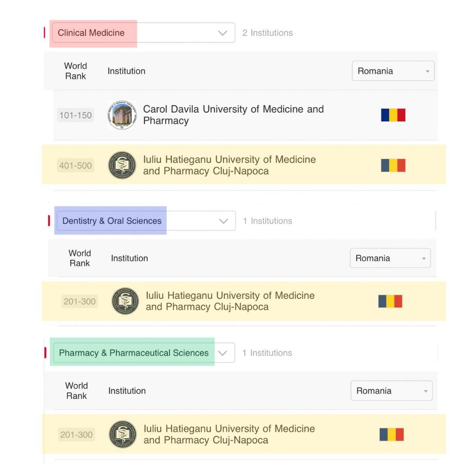
Task: Click Carol Davila University building logo
Action: coord(122,115)
